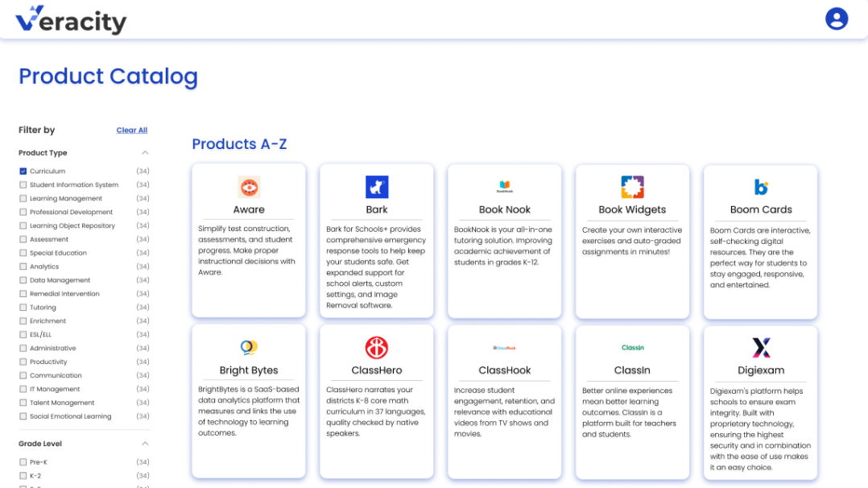The width and height of the screenshot is (868, 488).
Task: Click the Digiexam exam integrity description
Action: pyautogui.click(x=760, y=428)
